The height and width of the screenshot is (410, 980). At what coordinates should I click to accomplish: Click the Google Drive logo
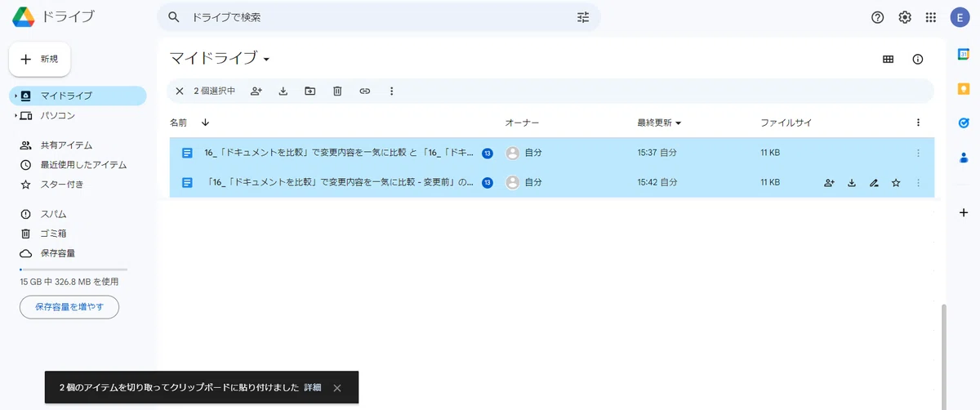(23, 16)
